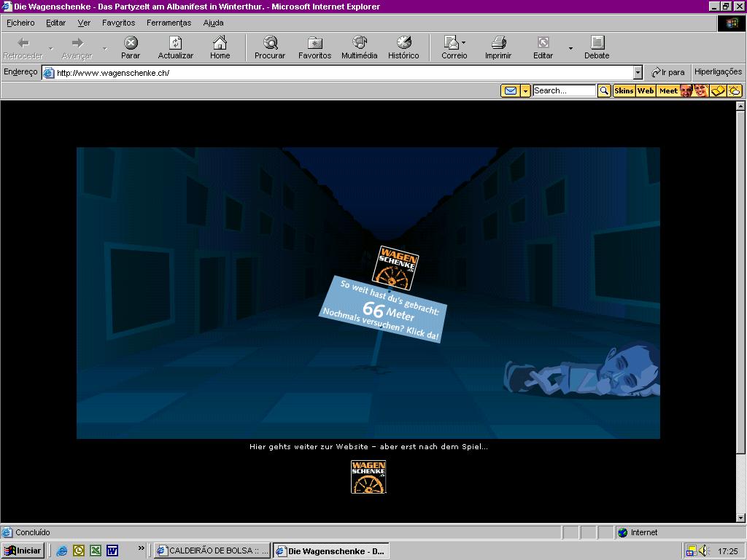The image size is (747, 560).
Task: Launch Excel from quick launch bar
Action: coord(96,551)
